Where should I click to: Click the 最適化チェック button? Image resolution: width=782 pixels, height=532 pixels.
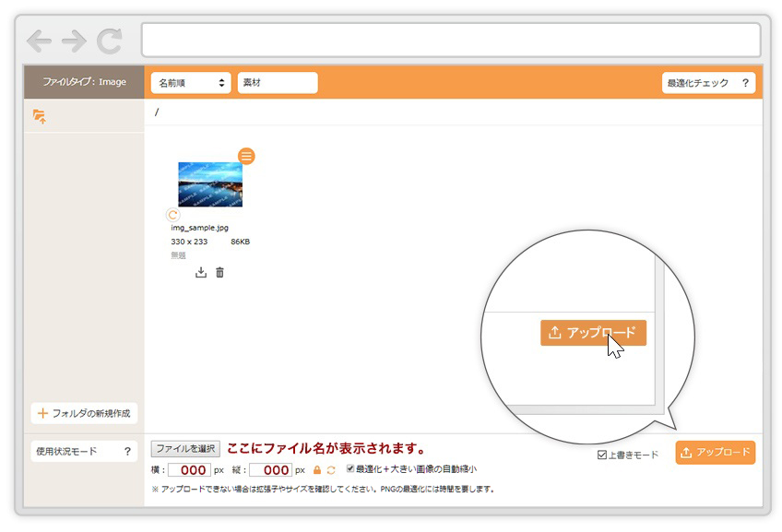pos(708,83)
